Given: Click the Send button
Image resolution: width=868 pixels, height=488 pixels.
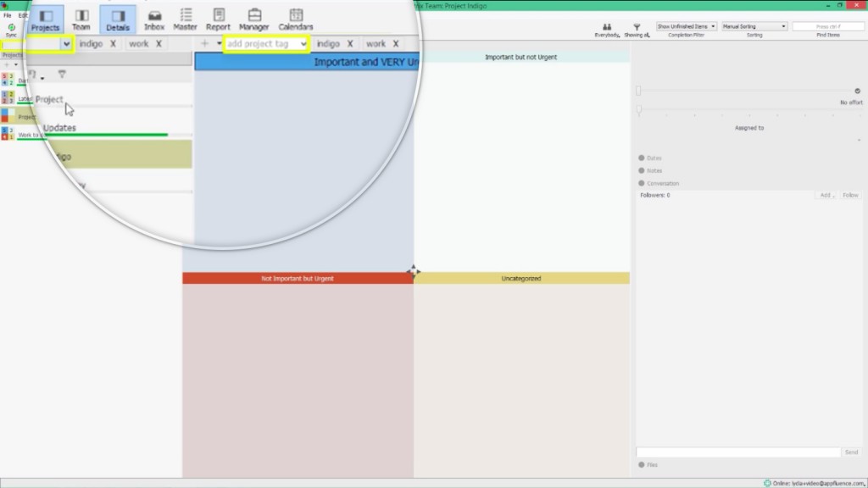Looking at the screenshot, I should pyautogui.click(x=851, y=452).
